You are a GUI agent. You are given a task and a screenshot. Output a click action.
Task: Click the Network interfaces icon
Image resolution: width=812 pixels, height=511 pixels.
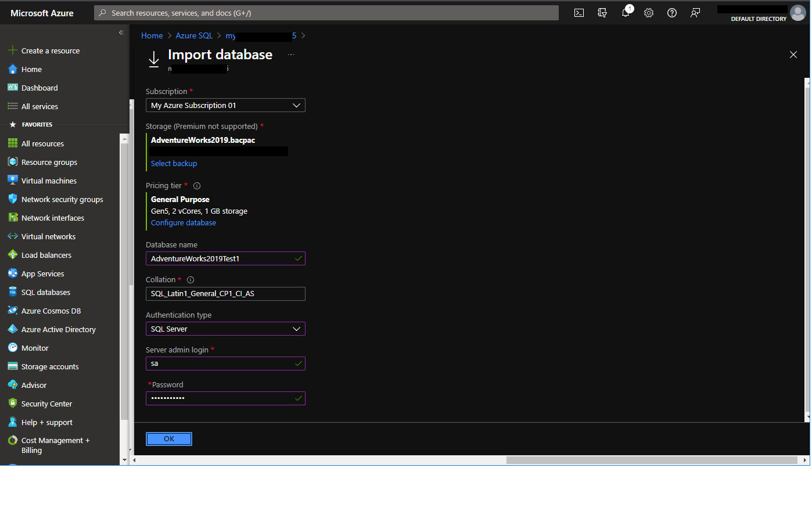(13, 218)
